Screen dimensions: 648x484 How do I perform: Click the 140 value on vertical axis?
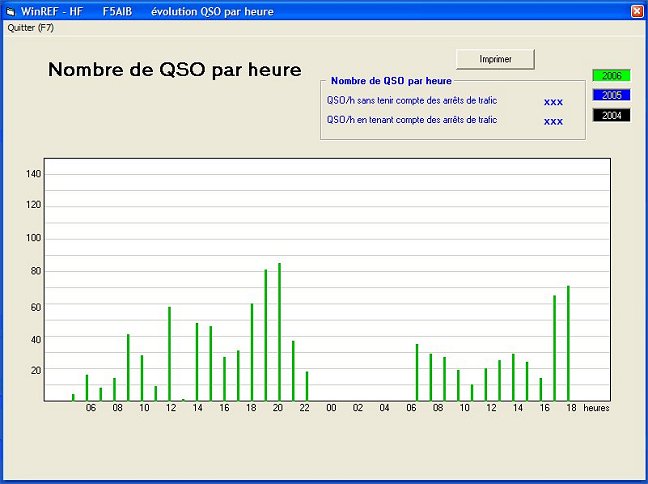click(33, 174)
